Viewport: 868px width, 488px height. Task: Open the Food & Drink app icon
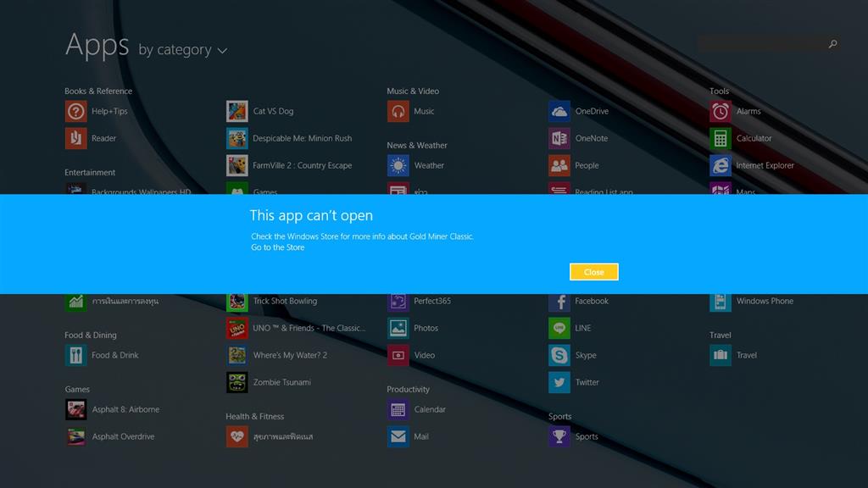[x=75, y=355]
